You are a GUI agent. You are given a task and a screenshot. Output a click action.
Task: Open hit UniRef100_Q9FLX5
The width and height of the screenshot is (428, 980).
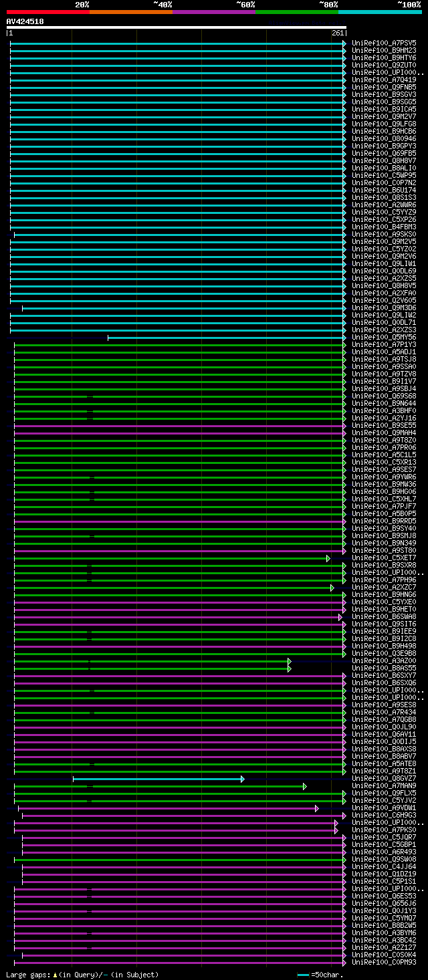[384, 793]
